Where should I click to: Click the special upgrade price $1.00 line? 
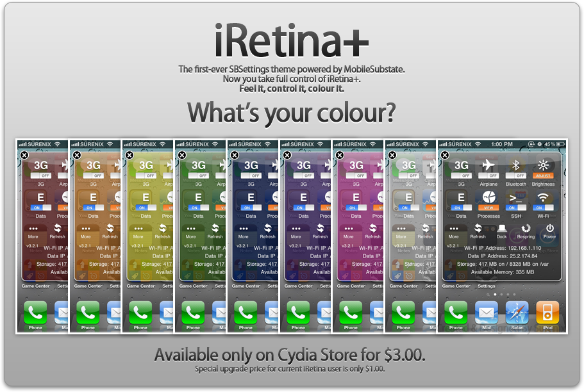pos(290,369)
